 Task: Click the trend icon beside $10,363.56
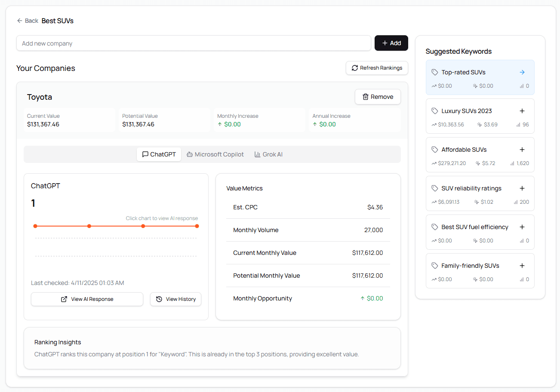[434, 125]
